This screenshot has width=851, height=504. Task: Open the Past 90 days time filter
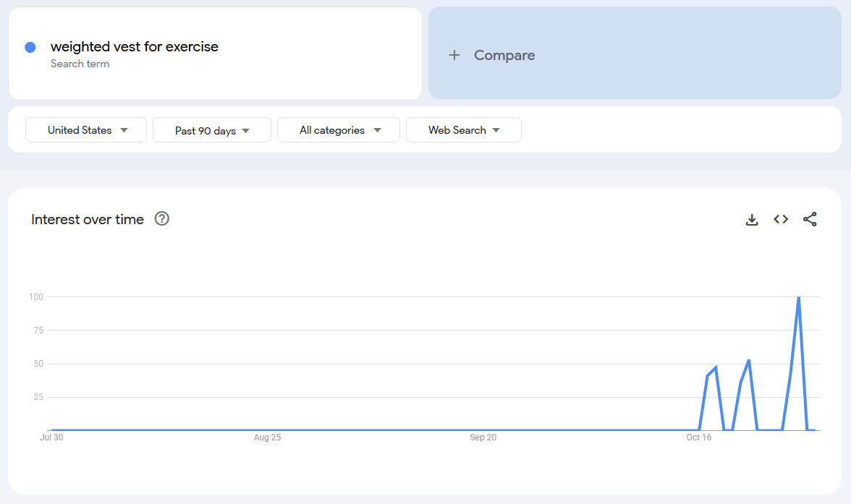coord(212,130)
